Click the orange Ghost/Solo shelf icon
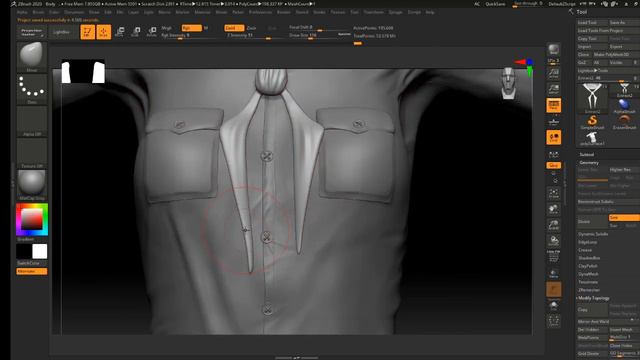 point(553,289)
